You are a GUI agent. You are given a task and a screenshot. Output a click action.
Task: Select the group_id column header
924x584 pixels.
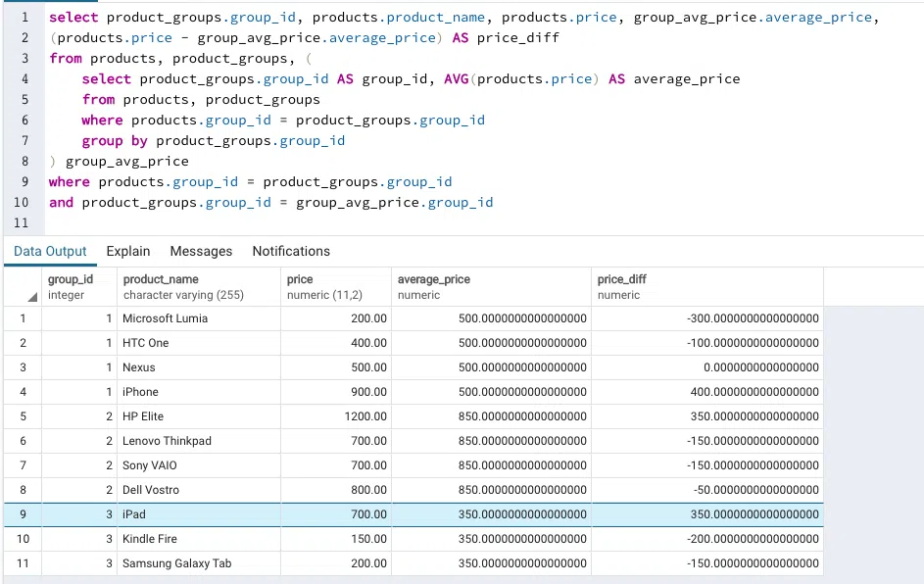pos(79,287)
